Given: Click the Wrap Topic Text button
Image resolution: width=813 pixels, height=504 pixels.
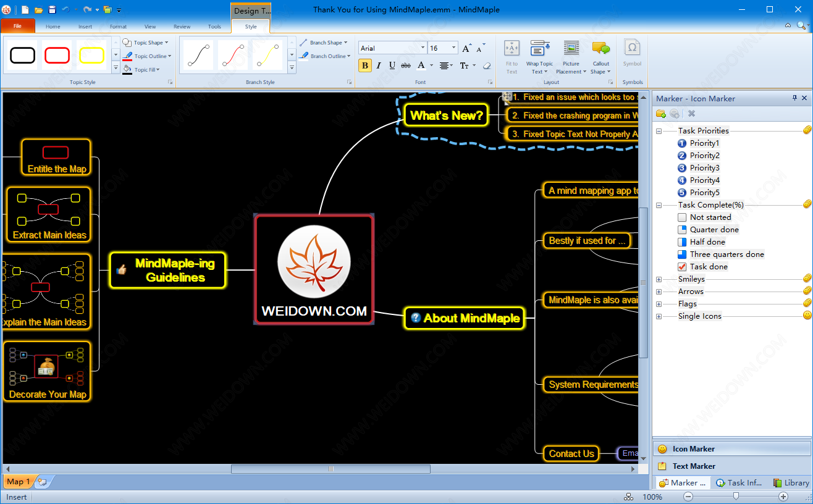Looking at the screenshot, I should pos(540,57).
